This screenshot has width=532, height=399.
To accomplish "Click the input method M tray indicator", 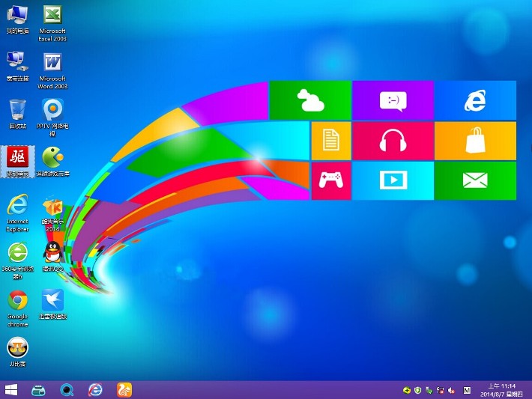I will coord(467,390).
